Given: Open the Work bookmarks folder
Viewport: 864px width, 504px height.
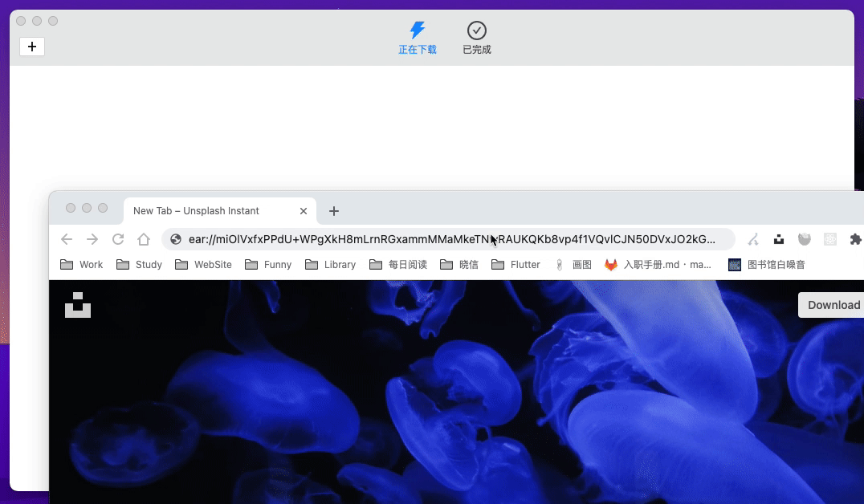Looking at the screenshot, I should pyautogui.click(x=82, y=265).
